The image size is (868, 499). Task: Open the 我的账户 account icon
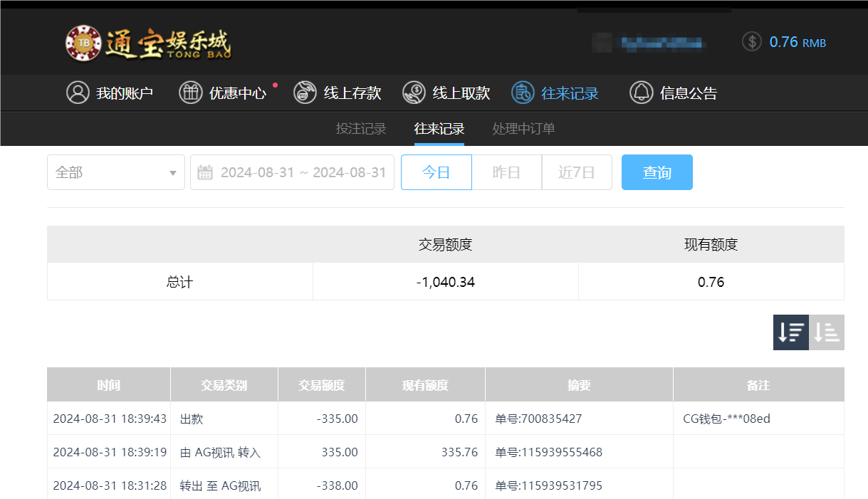(78, 93)
